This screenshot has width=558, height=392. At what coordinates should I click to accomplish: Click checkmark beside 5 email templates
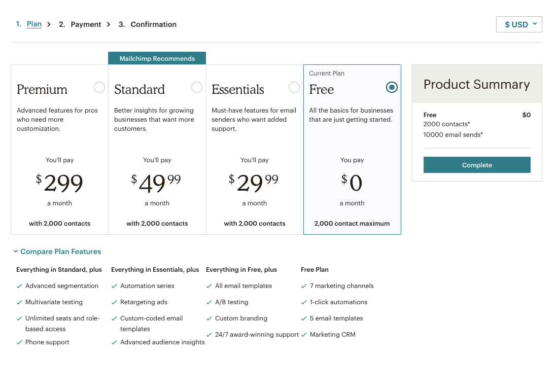coord(304,319)
